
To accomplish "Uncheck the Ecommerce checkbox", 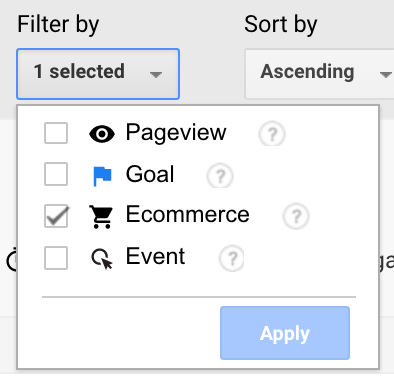I will (56, 216).
